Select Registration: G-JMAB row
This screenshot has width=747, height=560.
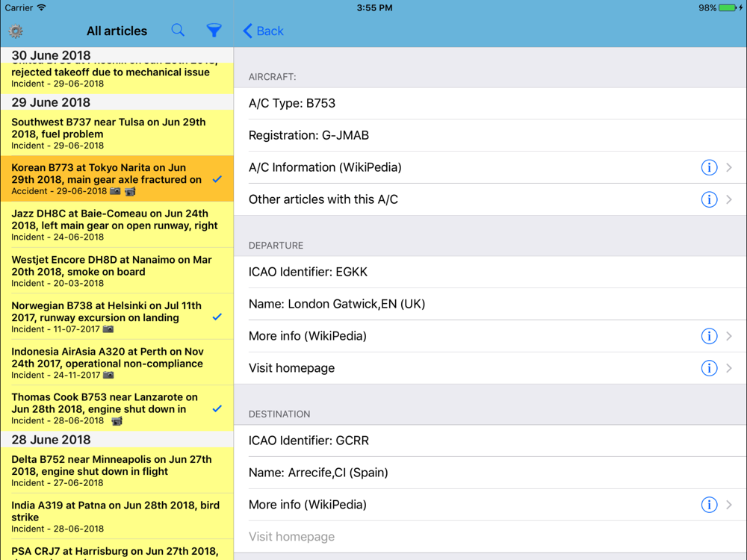click(490, 135)
